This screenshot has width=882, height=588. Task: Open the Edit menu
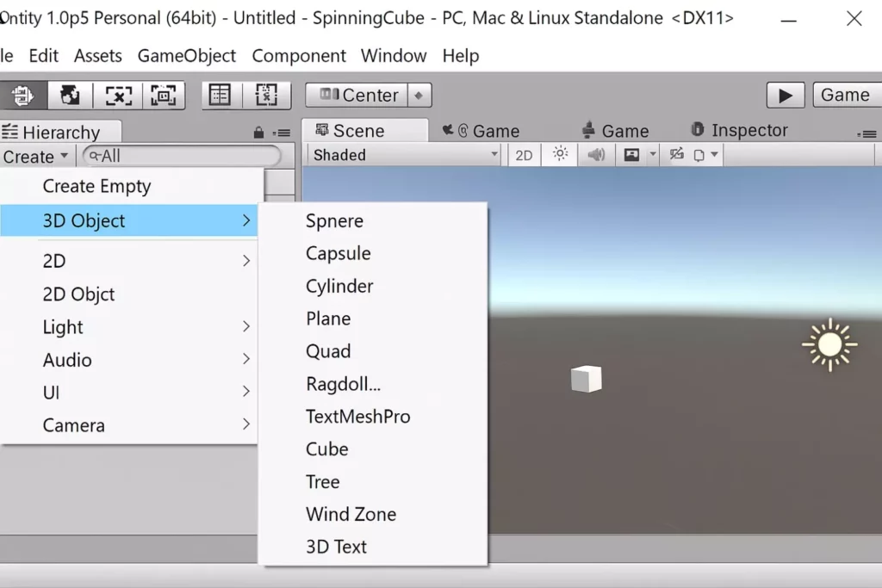click(43, 56)
